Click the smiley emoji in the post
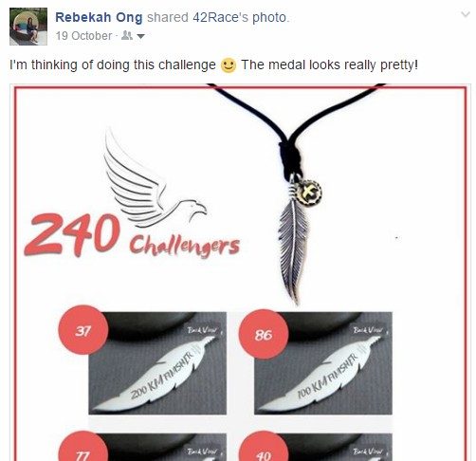 coord(229,65)
